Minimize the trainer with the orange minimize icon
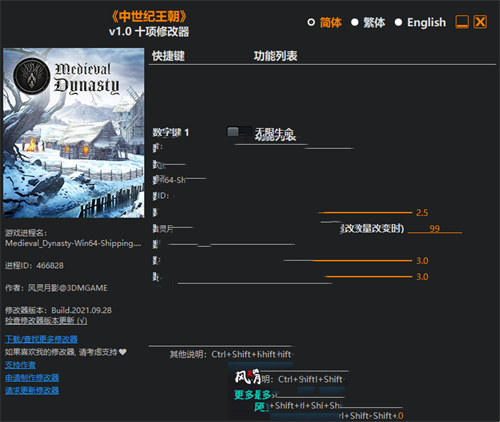Image resolution: width=500 pixels, height=422 pixels. (x=462, y=22)
